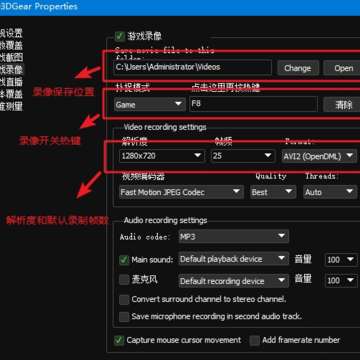The width and height of the screenshot is (360, 360).
Task: Open the Default recording device dropdown
Action: [x=234, y=281]
